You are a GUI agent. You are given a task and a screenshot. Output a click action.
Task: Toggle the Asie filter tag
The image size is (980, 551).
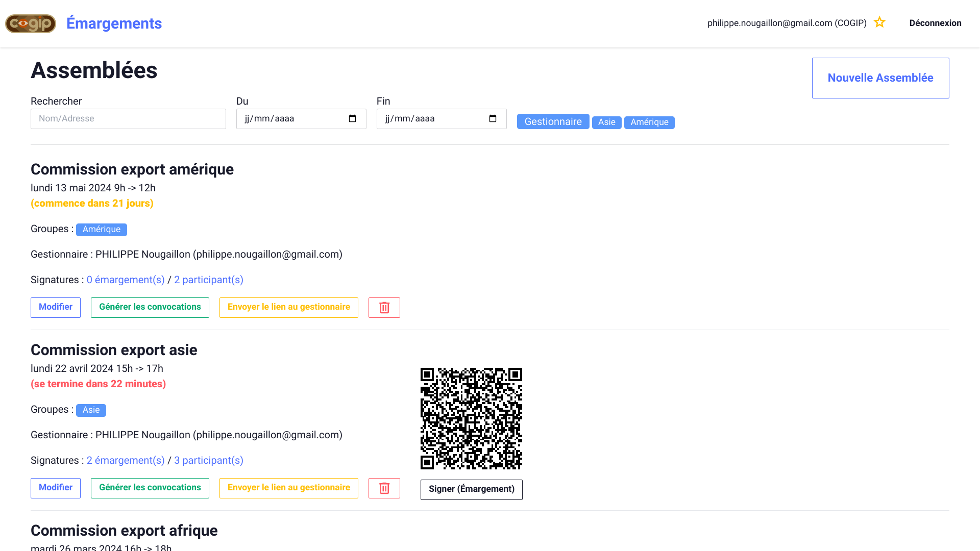coord(606,122)
